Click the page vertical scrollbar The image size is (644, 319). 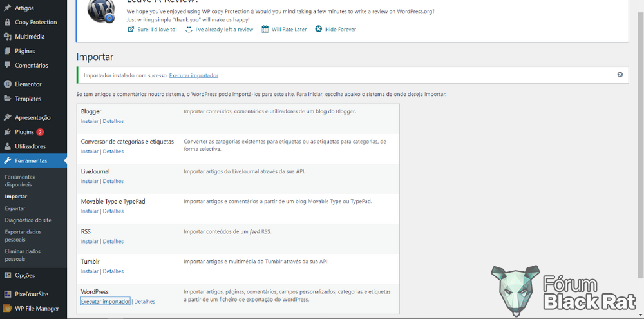click(x=641, y=144)
